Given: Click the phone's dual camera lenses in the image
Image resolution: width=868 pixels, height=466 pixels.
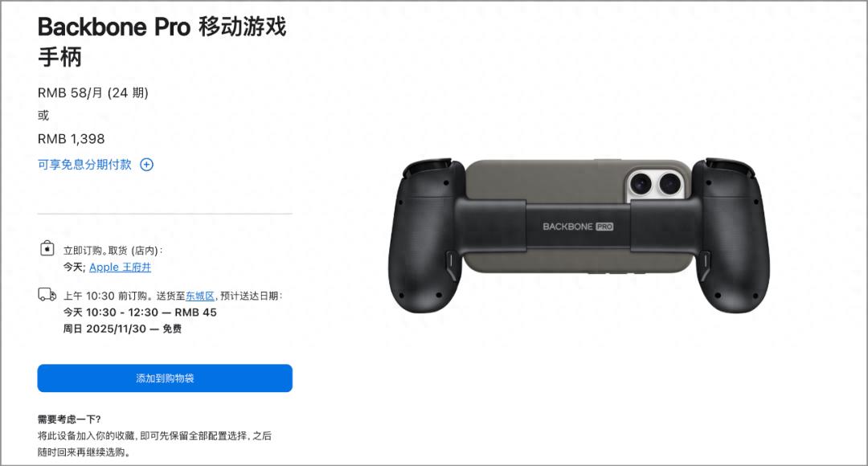Looking at the screenshot, I should coord(655,183).
